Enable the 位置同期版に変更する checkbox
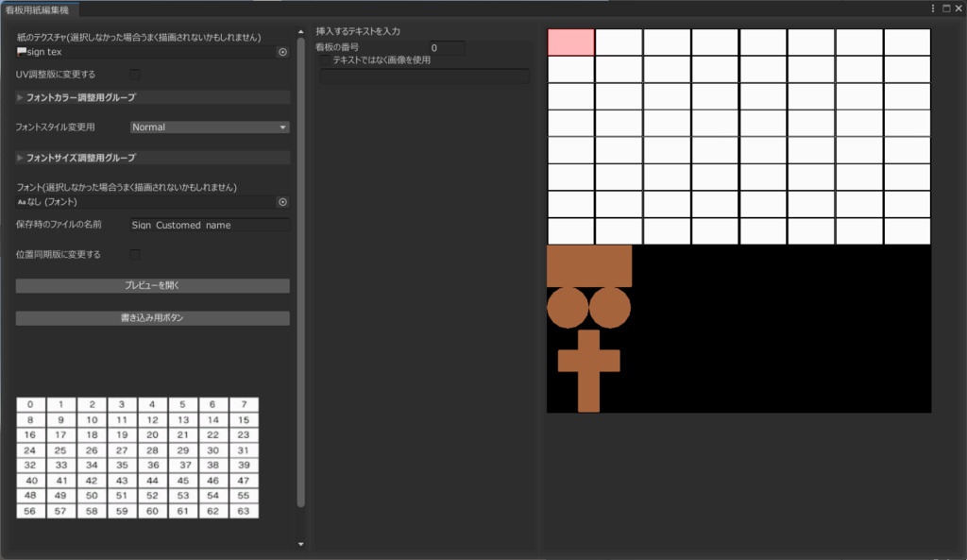The image size is (967, 560). pos(134,255)
